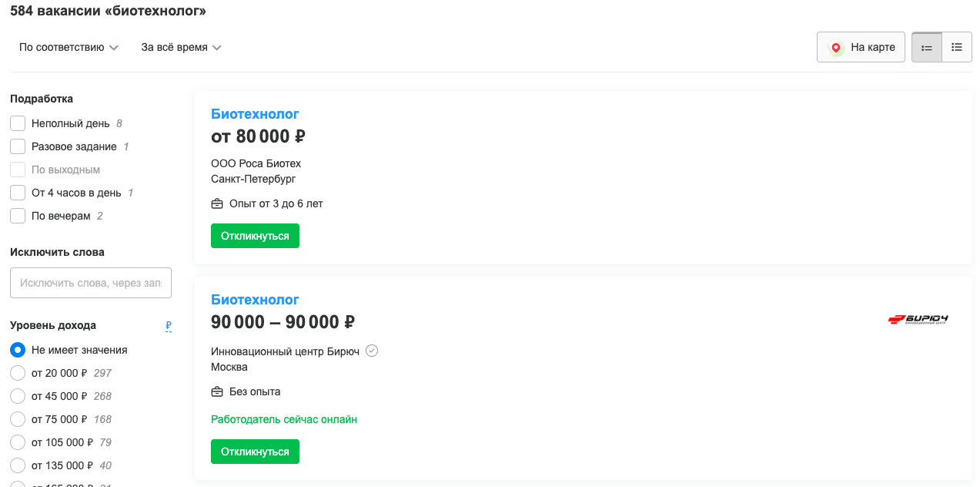The image size is (980, 487).
Task: Switch to compact list view icon
Action: pyautogui.click(x=957, y=47)
